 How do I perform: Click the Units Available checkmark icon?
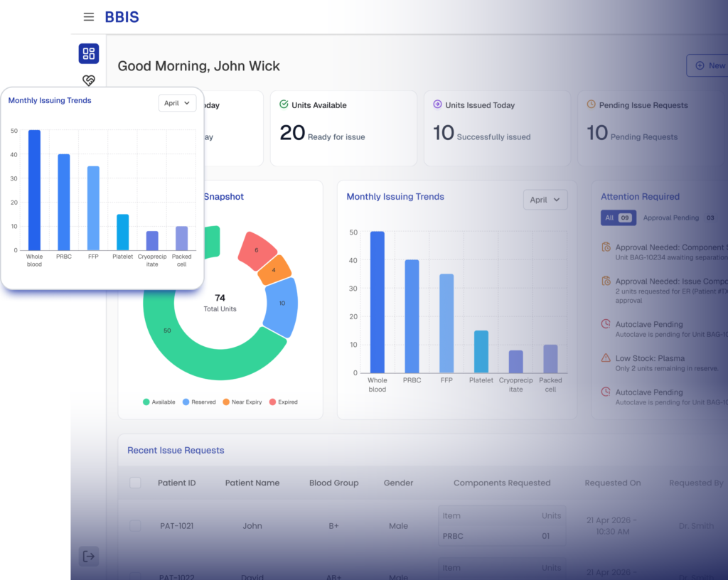[284, 104]
